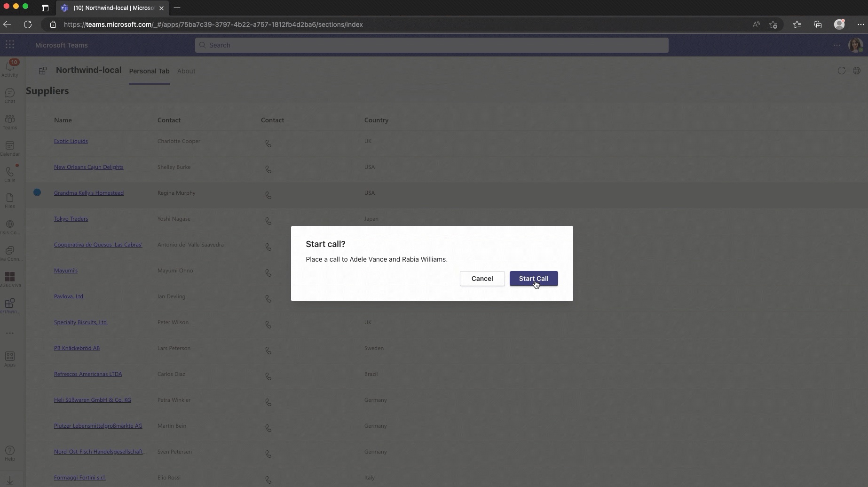This screenshot has height=487, width=868.
Task: Open the Crisis Communication app in the sidebar
Action: click(10, 227)
